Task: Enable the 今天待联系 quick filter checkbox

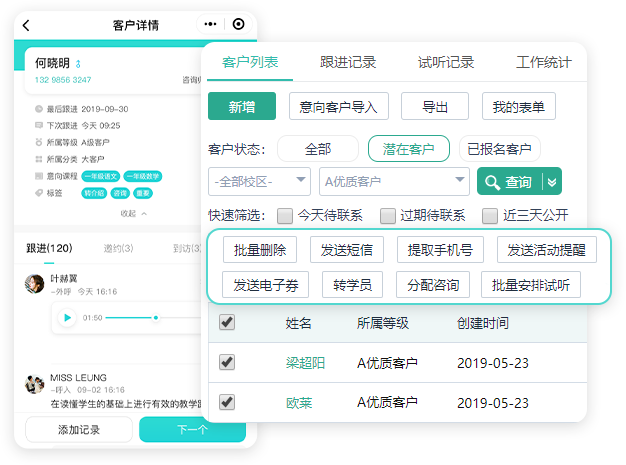Action: click(285, 215)
